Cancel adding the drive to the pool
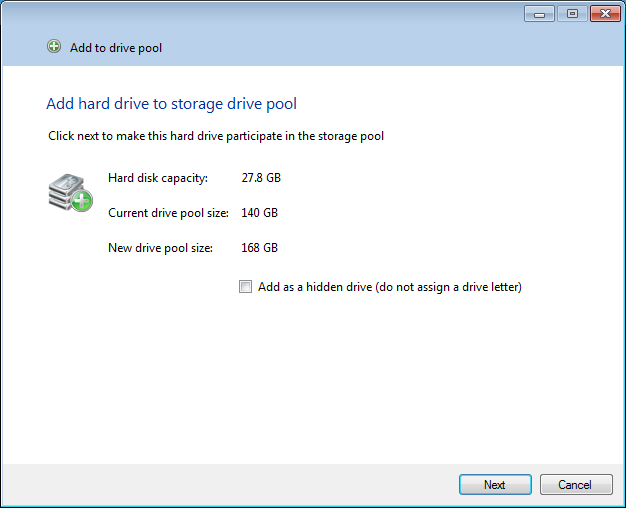This screenshot has width=626, height=508. tap(576, 484)
